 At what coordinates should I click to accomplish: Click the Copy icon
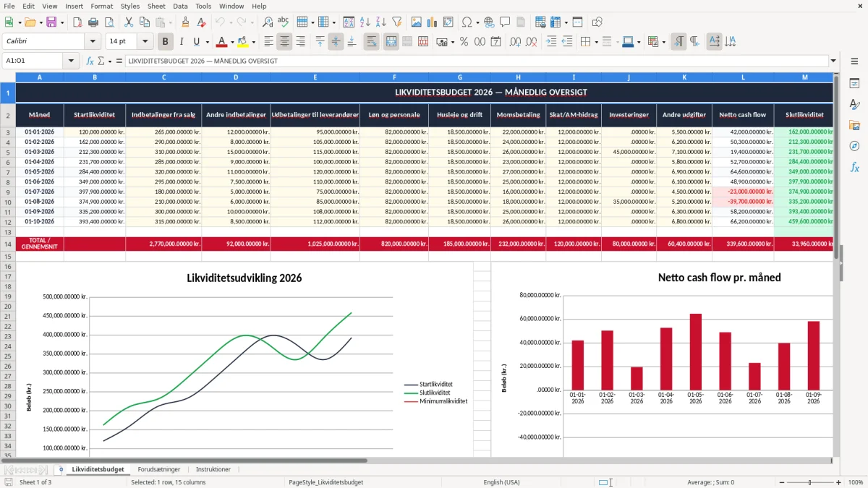click(144, 22)
